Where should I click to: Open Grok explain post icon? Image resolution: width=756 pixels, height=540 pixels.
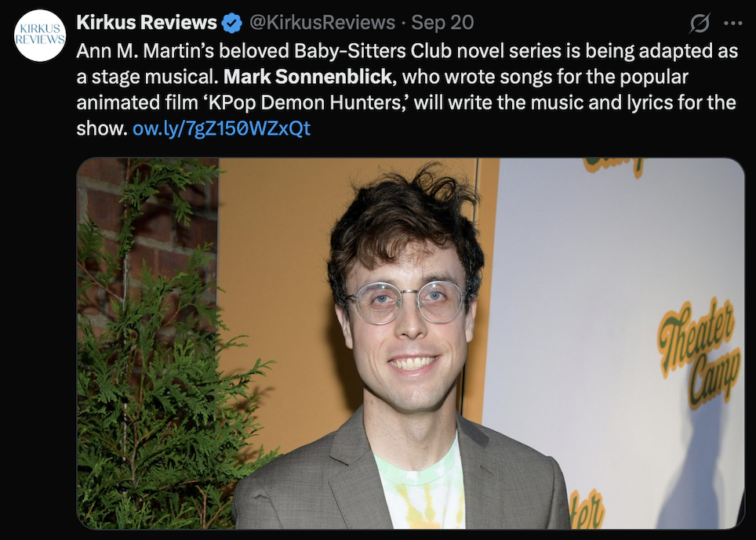(700, 24)
